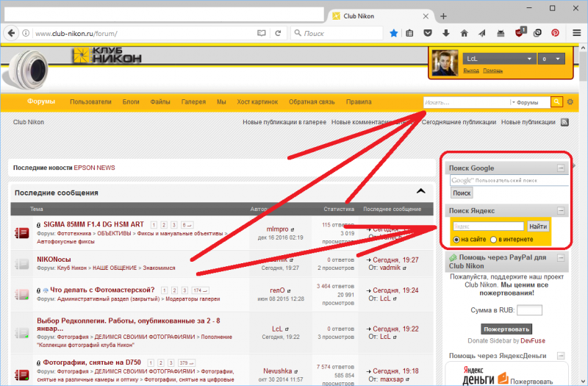Click user avatar thumbnail

pos(445,63)
